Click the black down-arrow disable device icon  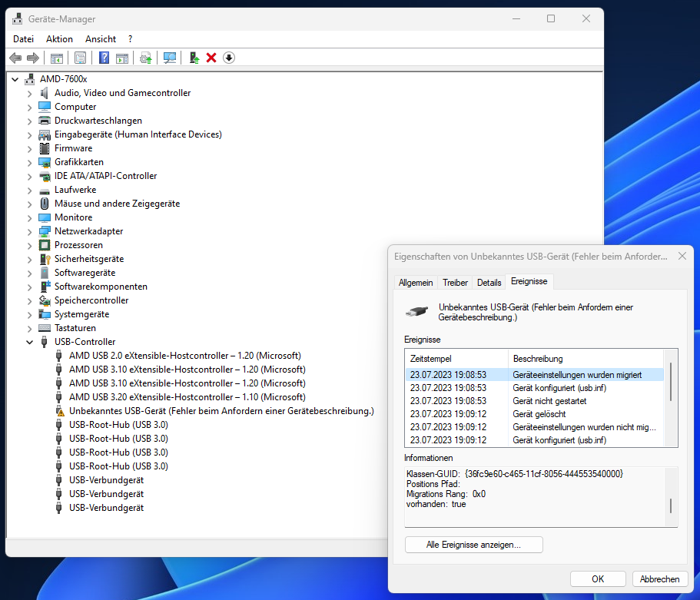(x=229, y=58)
